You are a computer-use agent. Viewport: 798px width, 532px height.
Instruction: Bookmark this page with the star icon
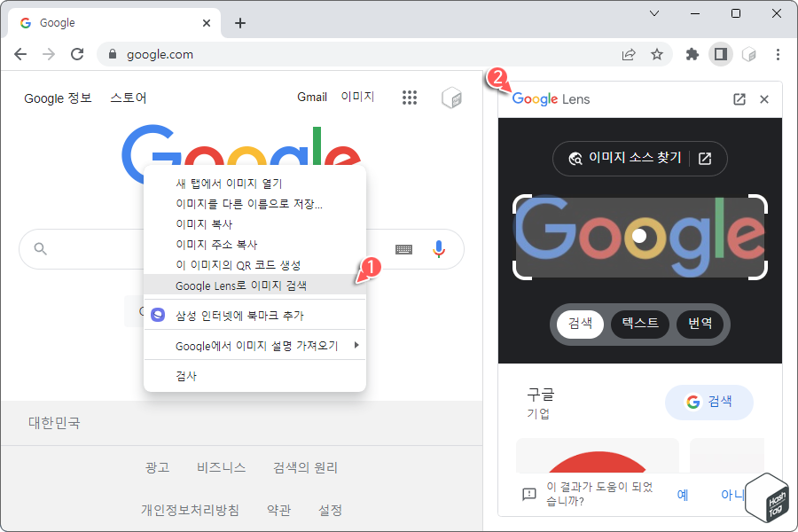pos(657,54)
